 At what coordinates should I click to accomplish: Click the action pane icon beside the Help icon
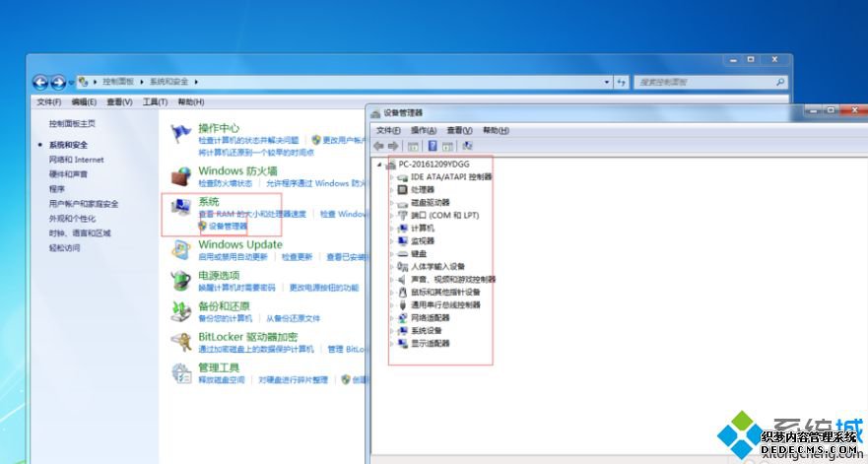(447, 146)
